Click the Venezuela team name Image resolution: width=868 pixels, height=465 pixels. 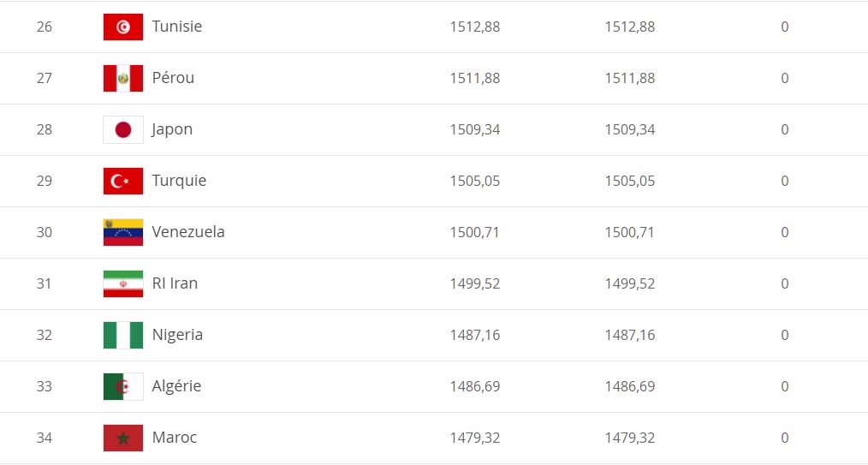188,232
